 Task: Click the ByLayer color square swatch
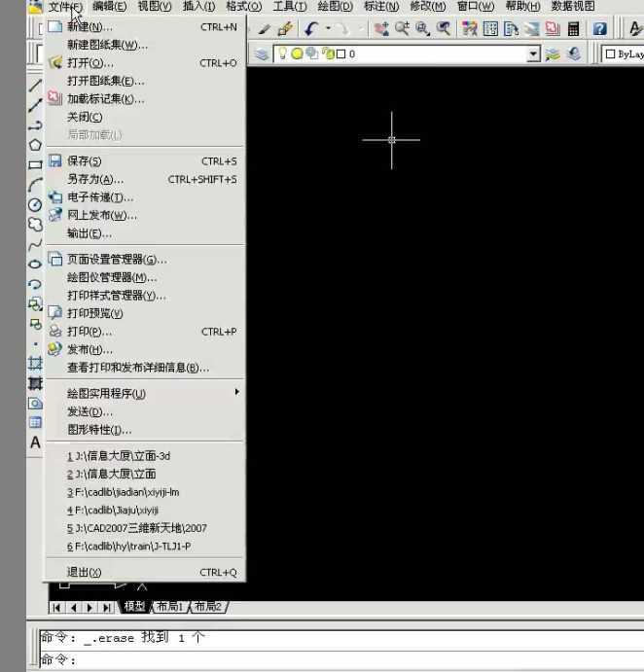611,54
